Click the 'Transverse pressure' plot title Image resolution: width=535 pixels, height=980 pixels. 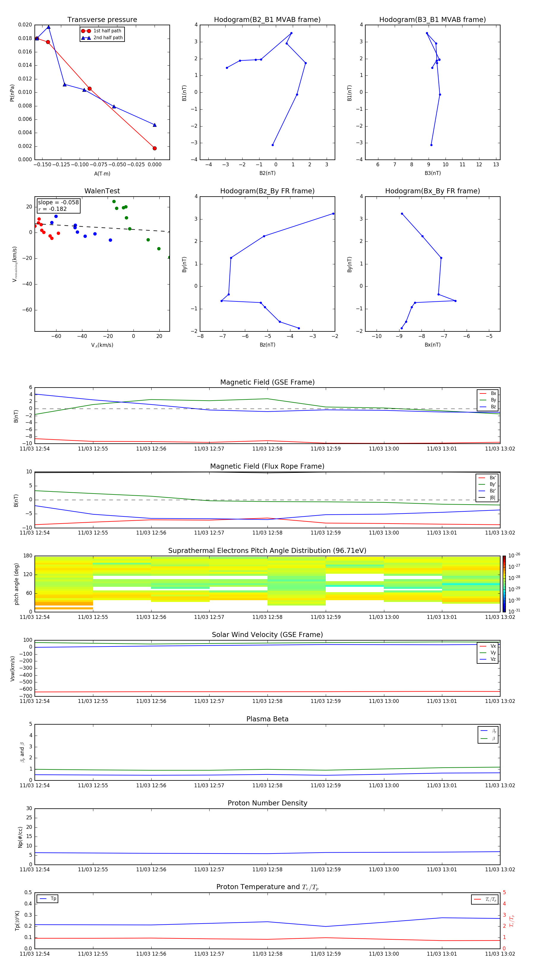[x=102, y=20]
